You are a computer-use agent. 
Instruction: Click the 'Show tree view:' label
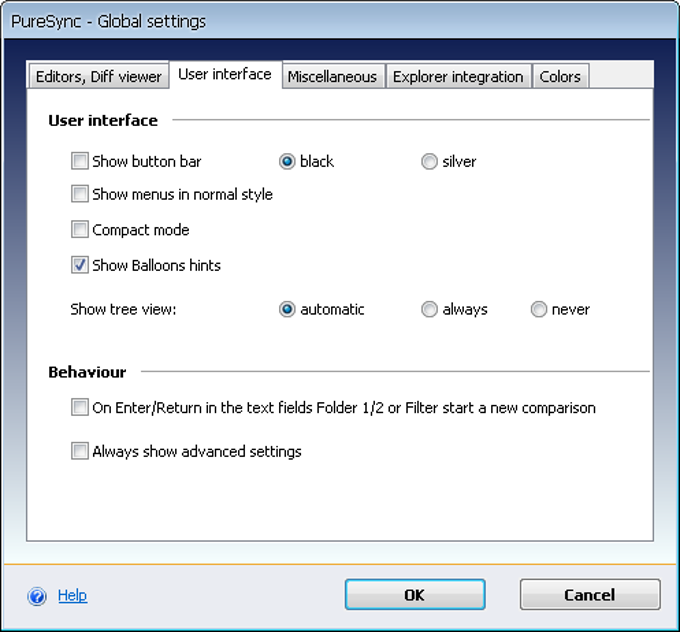point(123,309)
